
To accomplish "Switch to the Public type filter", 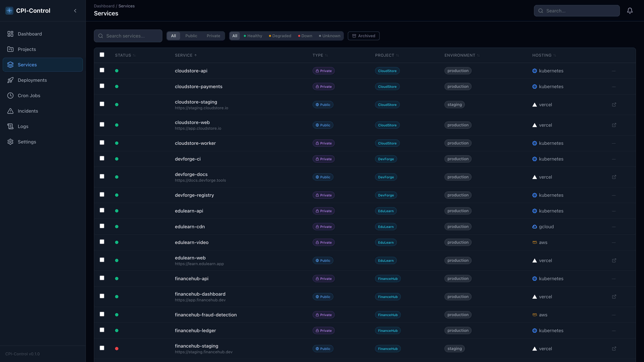I will tap(191, 36).
